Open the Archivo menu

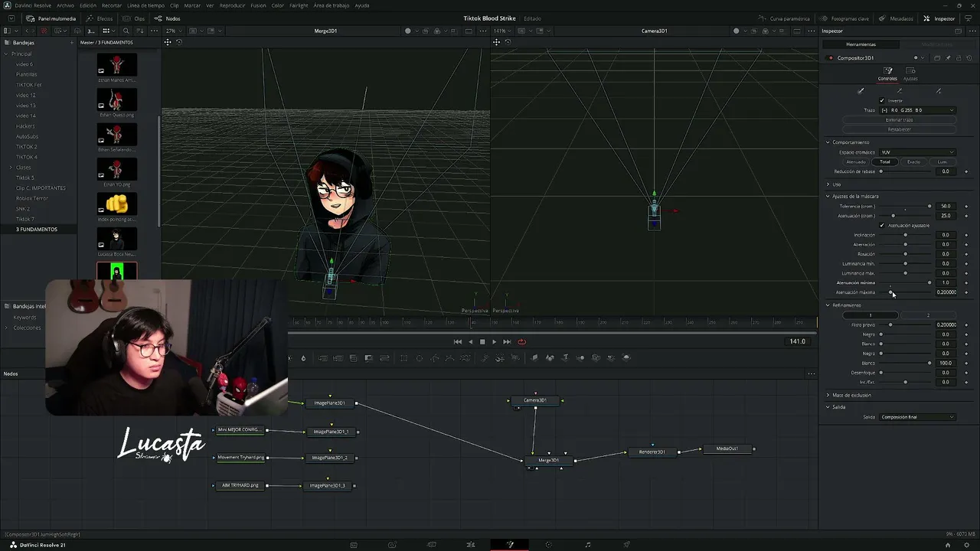[65, 5]
